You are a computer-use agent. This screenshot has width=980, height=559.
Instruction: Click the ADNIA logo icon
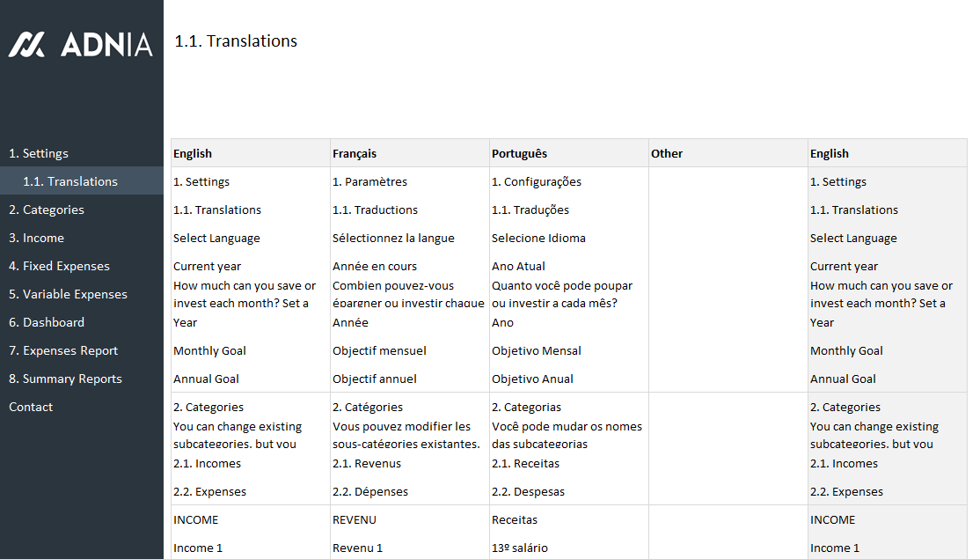(26, 44)
